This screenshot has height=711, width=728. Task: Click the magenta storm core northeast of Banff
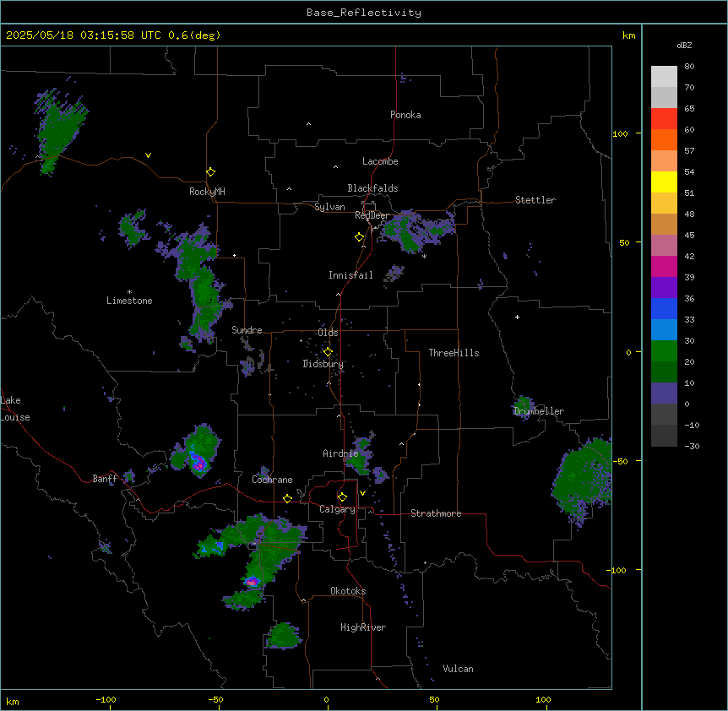coord(198,463)
